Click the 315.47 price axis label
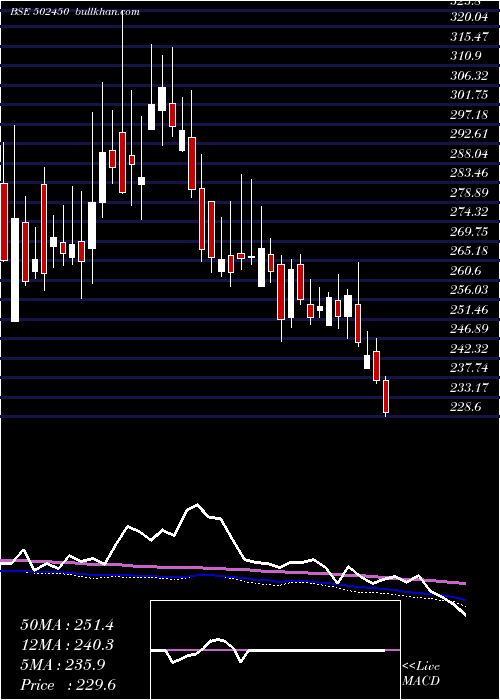 click(x=469, y=37)
